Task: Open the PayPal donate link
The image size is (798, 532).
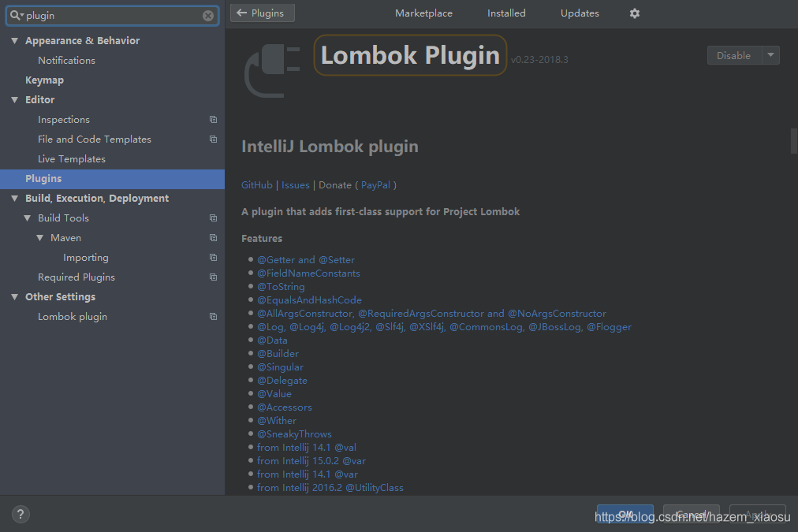Action: point(375,185)
